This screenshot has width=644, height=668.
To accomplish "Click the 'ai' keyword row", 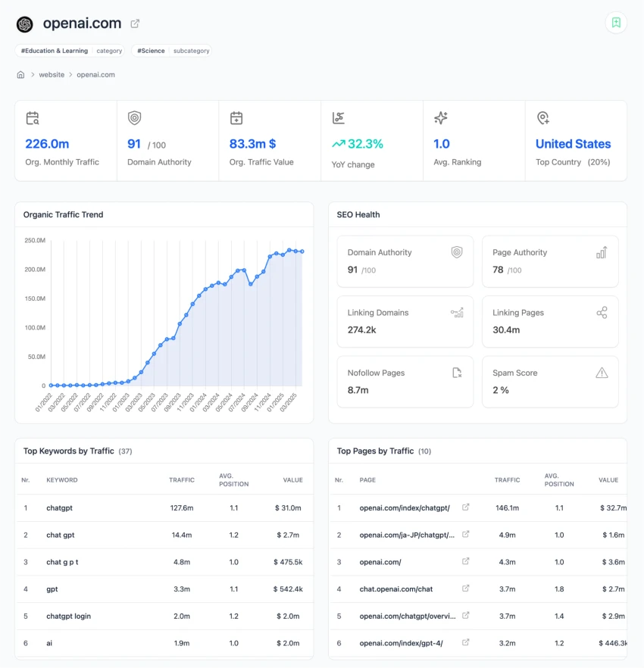I will tap(164, 643).
